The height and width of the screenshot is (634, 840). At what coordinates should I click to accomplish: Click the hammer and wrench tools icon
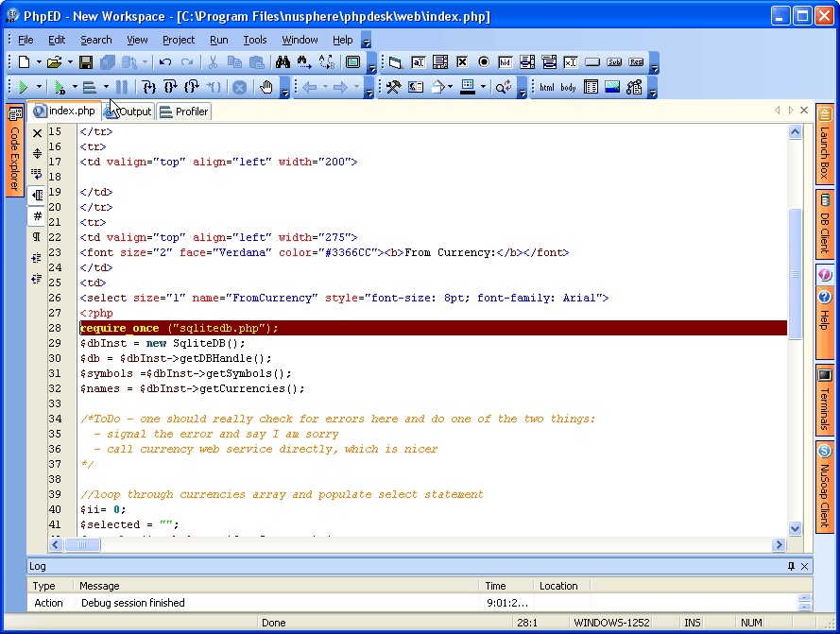(392, 87)
